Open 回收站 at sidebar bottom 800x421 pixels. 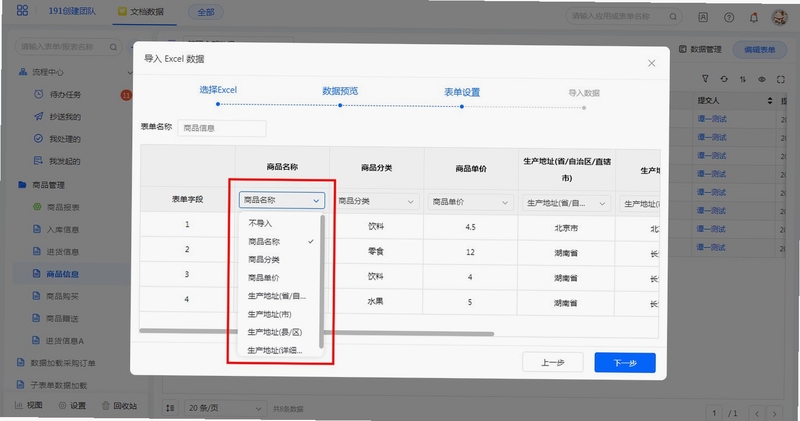click(x=119, y=406)
